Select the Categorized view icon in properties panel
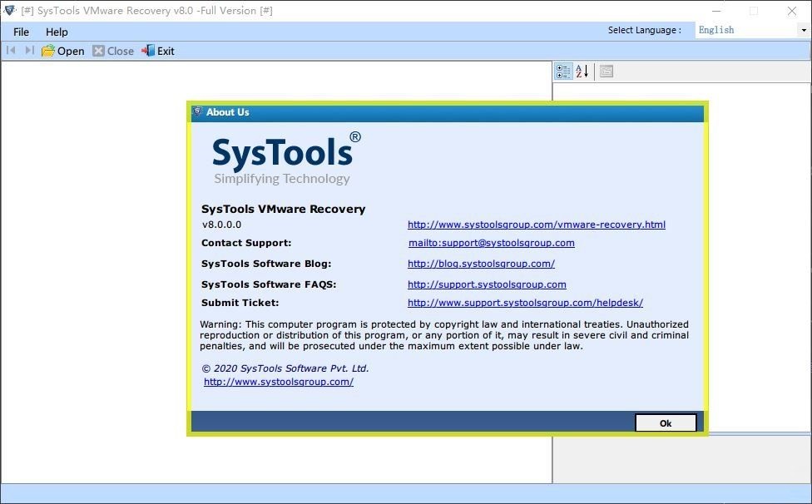 [x=563, y=71]
